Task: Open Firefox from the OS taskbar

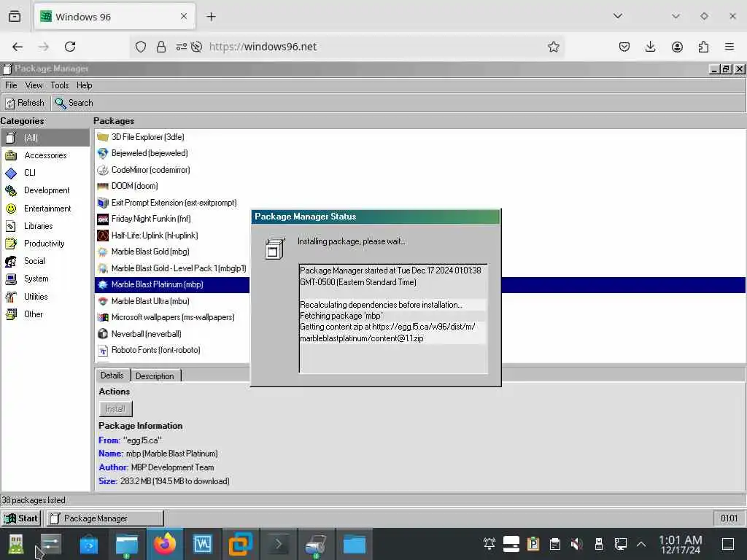Action: coord(164,544)
